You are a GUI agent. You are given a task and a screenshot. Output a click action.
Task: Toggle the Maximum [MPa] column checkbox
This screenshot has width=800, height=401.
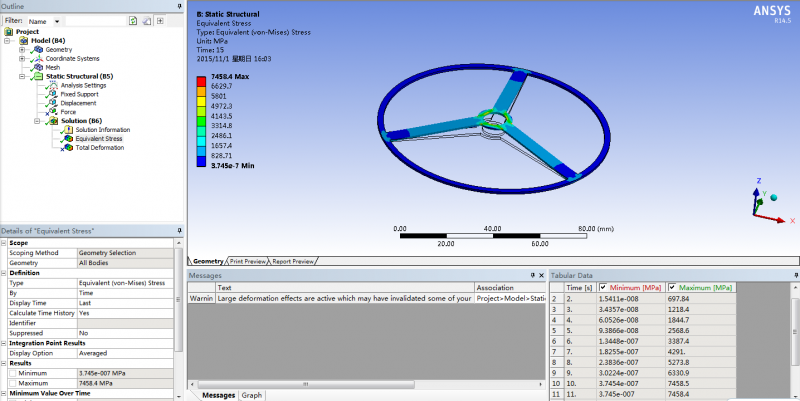coord(672,287)
